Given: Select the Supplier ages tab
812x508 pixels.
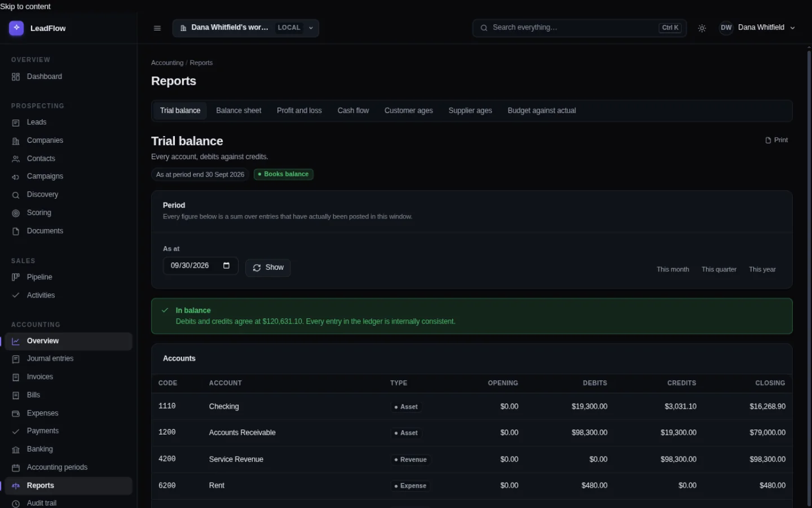Looking at the screenshot, I should (x=470, y=111).
